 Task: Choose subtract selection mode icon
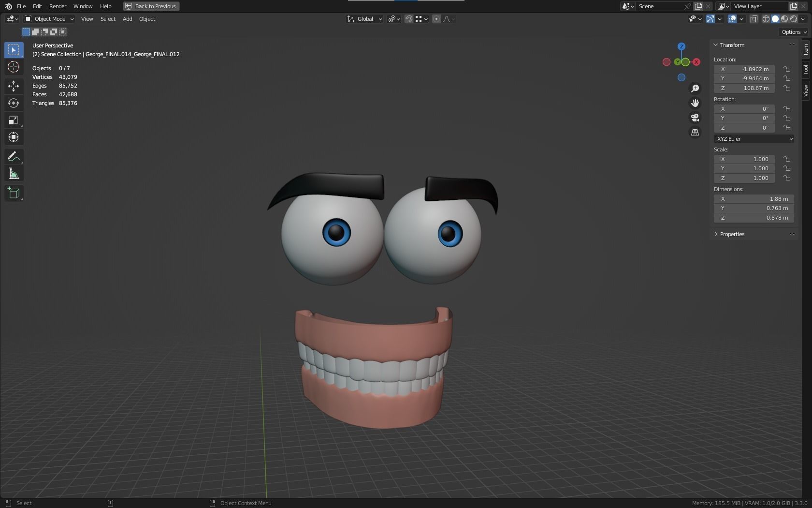(x=44, y=32)
